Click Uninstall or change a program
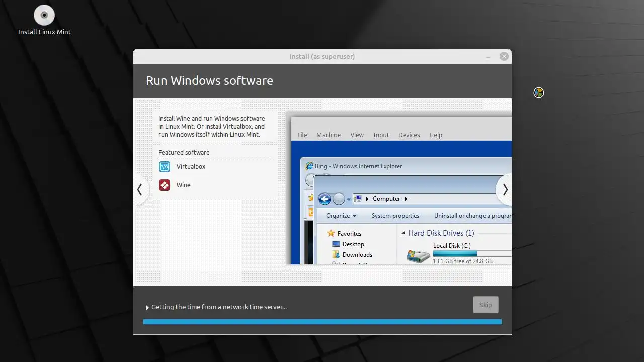 coord(473,216)
